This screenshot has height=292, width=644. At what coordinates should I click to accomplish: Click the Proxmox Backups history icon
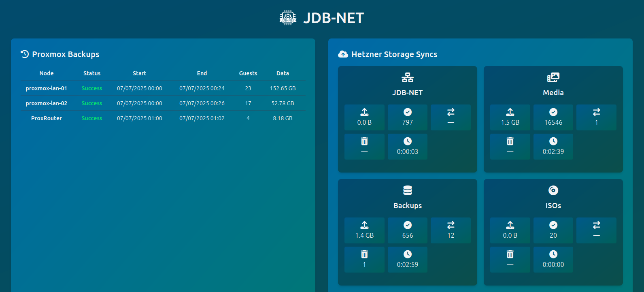coord(25,54)
